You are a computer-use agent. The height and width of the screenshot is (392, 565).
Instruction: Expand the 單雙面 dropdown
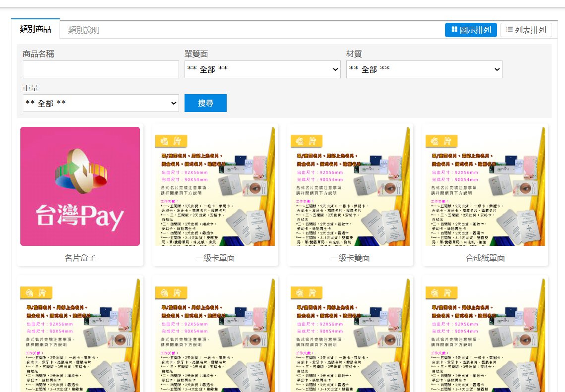(262, 69)
